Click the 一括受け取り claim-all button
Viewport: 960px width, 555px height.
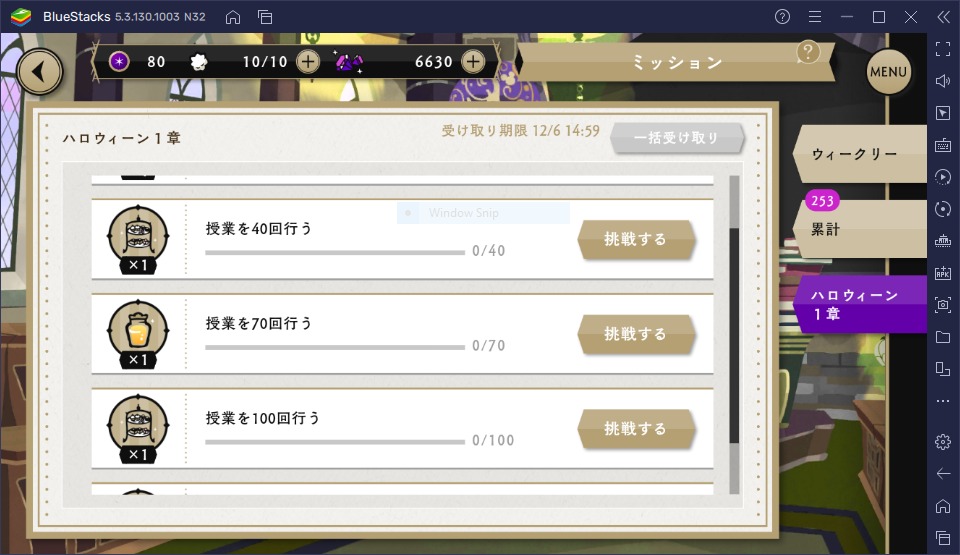677,138
